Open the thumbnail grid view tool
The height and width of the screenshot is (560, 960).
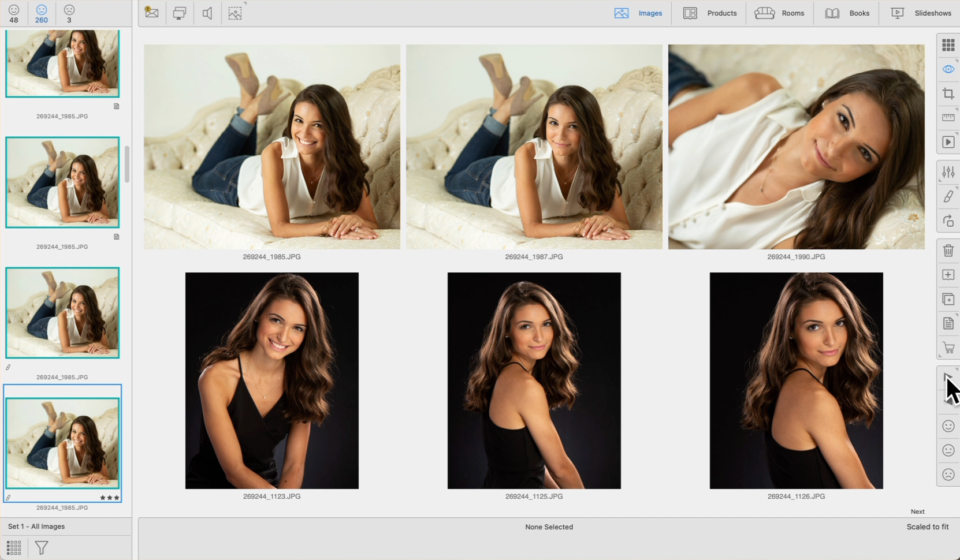(x=948, y=45)
